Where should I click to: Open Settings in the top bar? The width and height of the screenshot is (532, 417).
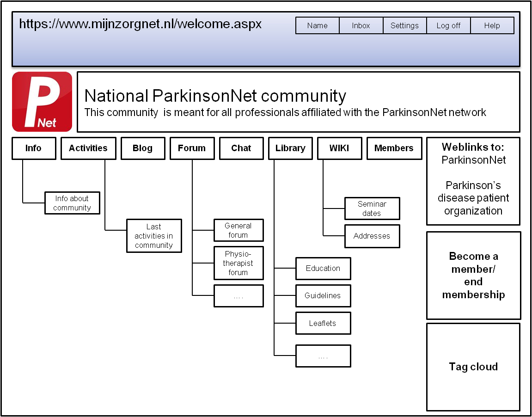pyautogui.click(x=404, y=26)
